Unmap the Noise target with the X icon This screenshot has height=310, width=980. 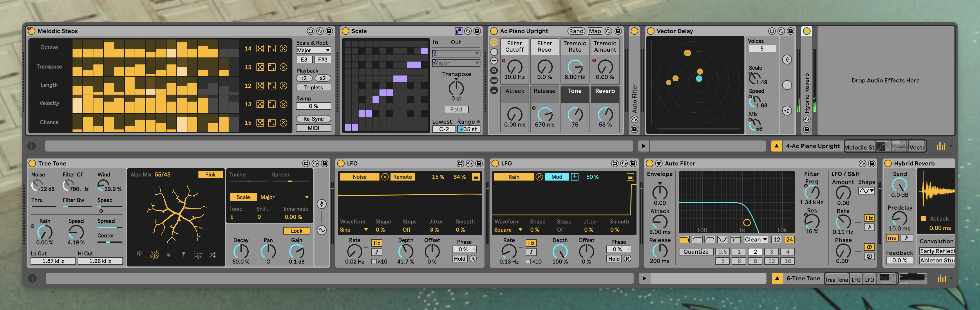pos(385,177)
